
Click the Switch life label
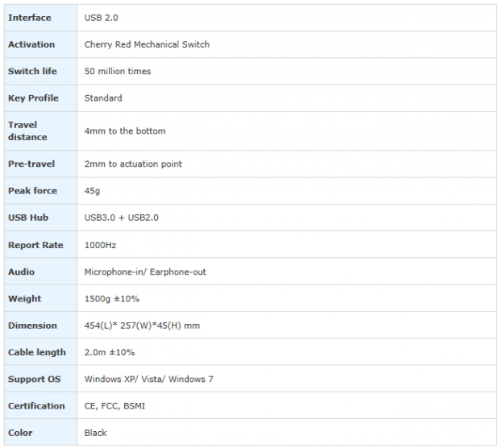(x=32, y=71)
